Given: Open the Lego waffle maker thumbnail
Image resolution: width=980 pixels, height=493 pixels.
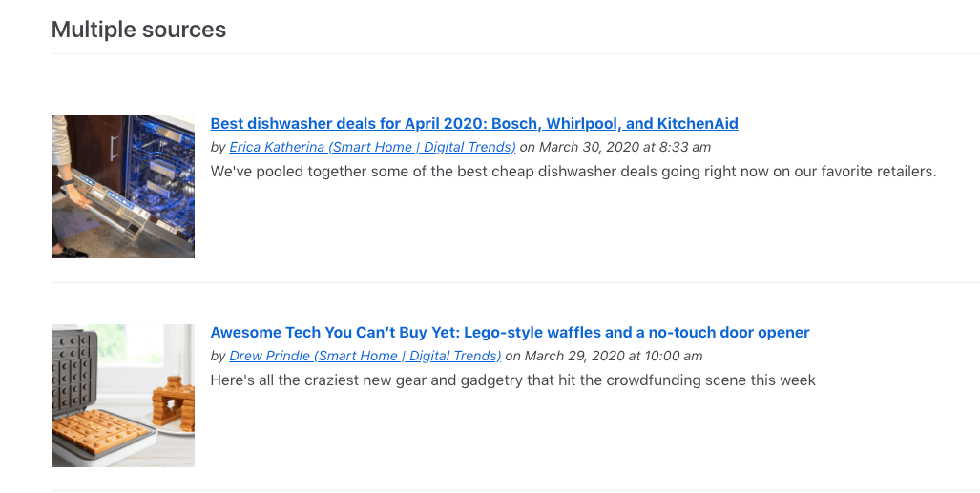Looking at the screenshot, I should [x=123, y=396].
